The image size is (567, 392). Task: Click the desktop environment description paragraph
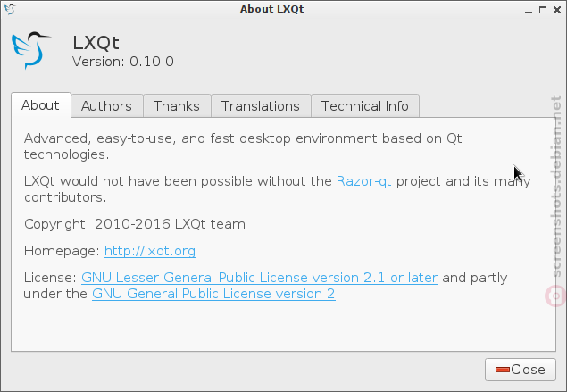243,146
